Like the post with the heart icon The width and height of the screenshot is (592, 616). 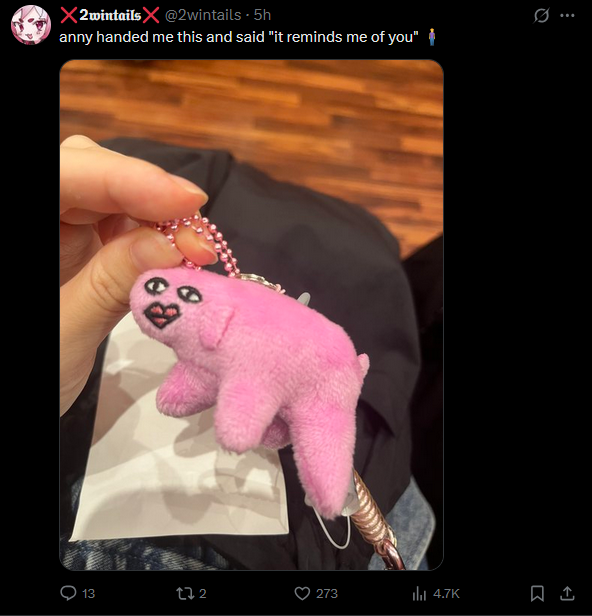click(302, 593)
